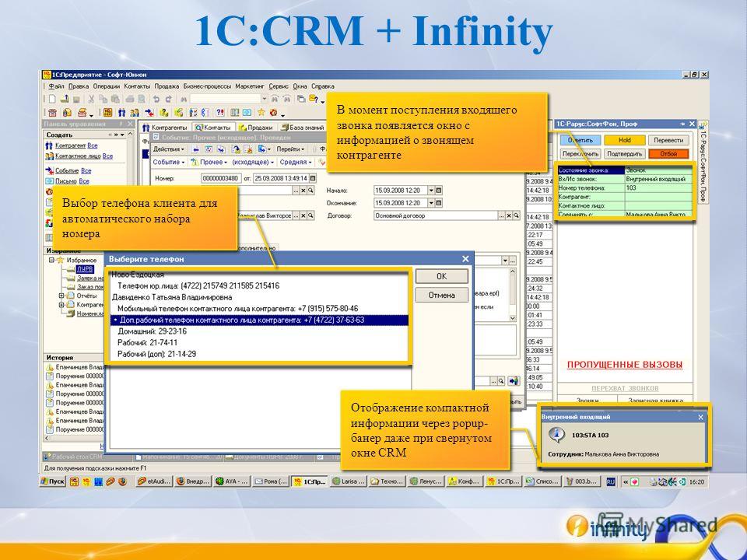Open the Файл menu
The width and height of the screenshot is (747, 560).
pos(56,86)
